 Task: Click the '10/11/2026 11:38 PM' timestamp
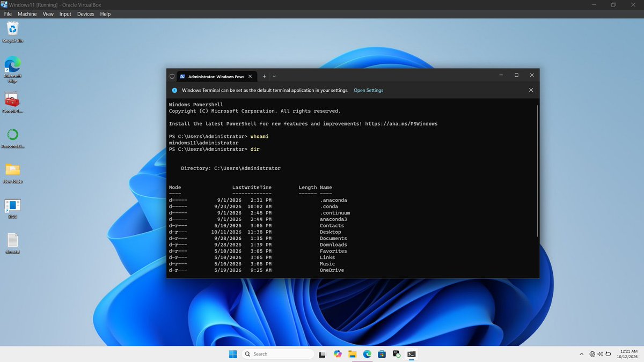[x=241, y=232]
